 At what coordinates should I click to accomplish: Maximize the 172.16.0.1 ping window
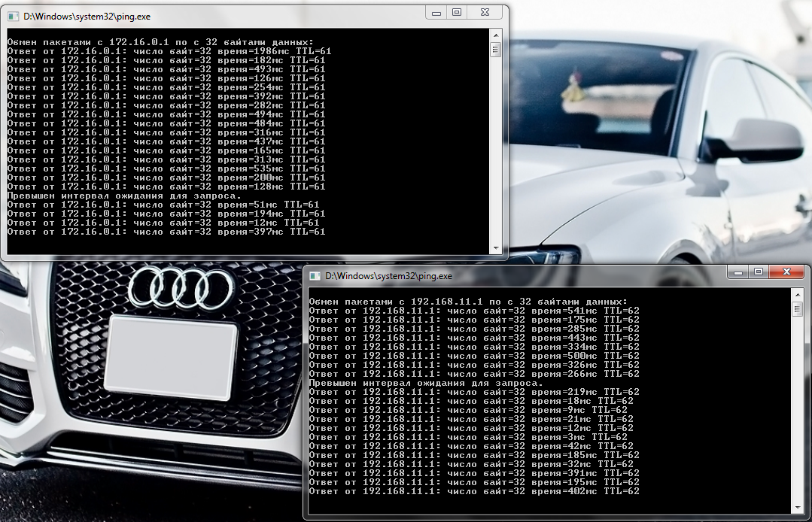(x=456, y=13)
